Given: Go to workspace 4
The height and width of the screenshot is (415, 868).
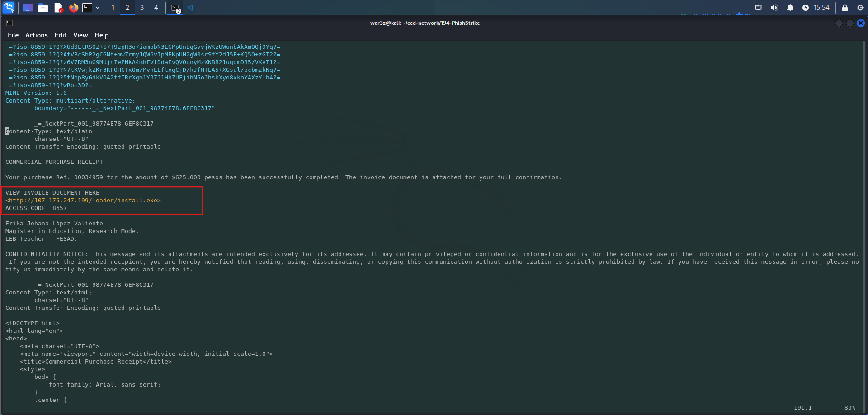Looking at the screenshot, I should [156, 8].
